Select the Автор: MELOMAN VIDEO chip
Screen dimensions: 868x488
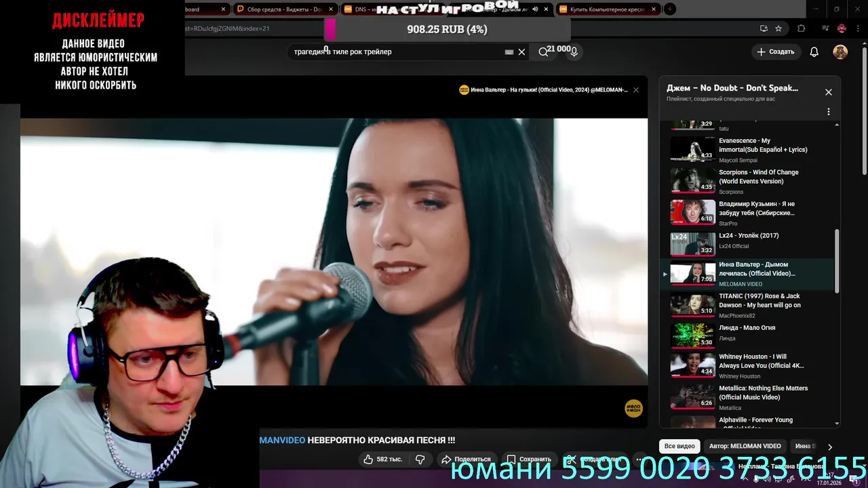coord(745,446)
